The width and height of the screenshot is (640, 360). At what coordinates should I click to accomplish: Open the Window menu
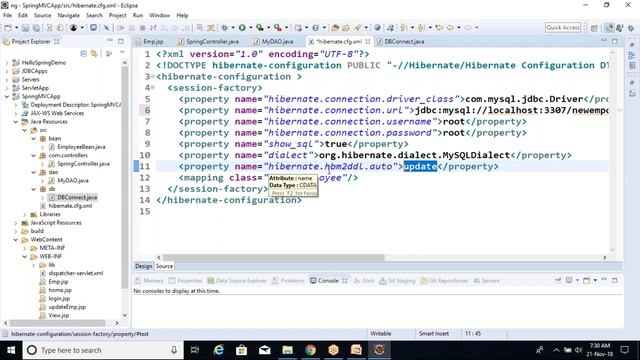click(159, 15)
